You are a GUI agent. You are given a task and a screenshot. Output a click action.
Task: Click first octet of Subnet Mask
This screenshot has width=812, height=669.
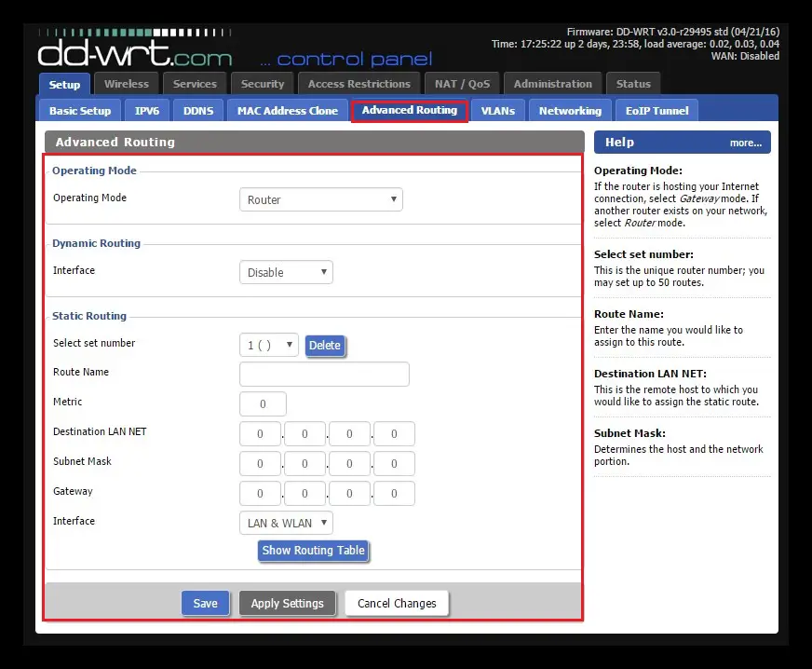click(x=260, y=464)
